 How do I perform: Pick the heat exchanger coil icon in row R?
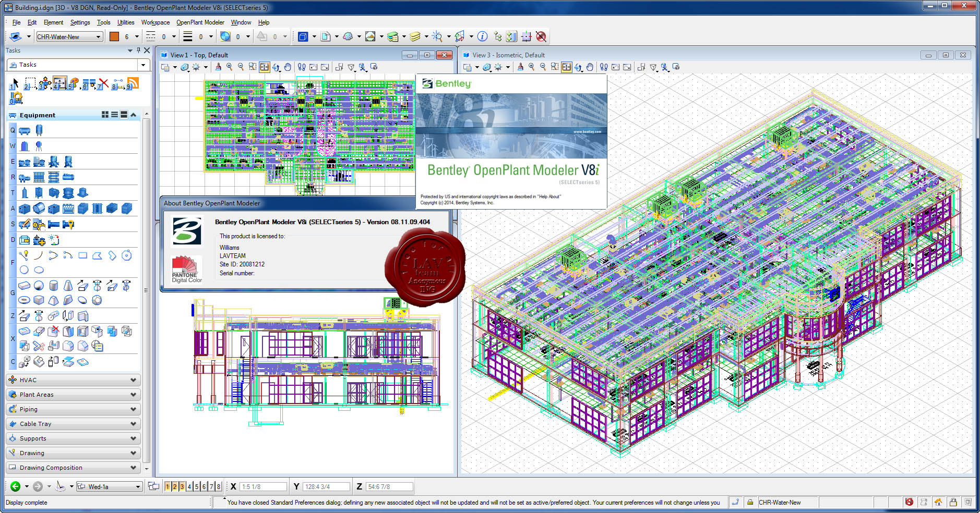coord(54,177)
